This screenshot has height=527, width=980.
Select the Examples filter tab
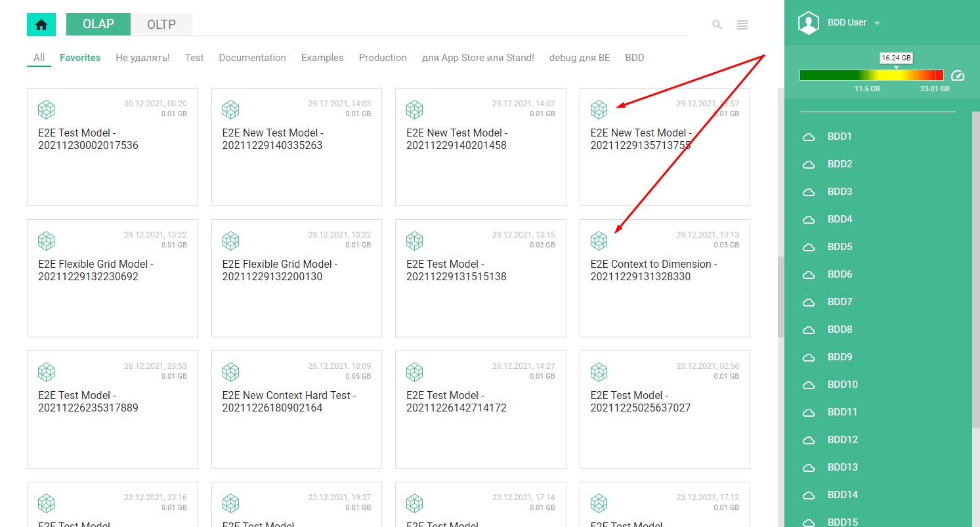pyautogui.click(x=322, y=58)
